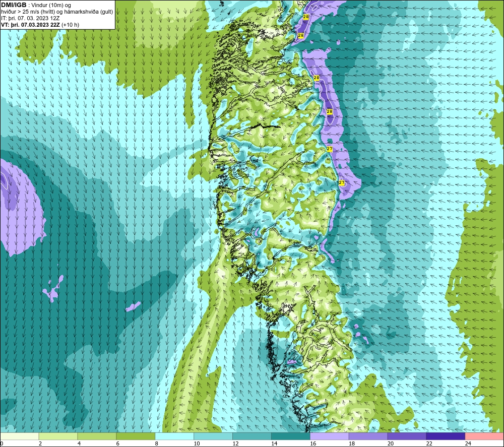Click the "(+10 h)" forecast offset text
Image resolution: width=504 pixels, height=447 pixels.
click(x=71, y=24)
